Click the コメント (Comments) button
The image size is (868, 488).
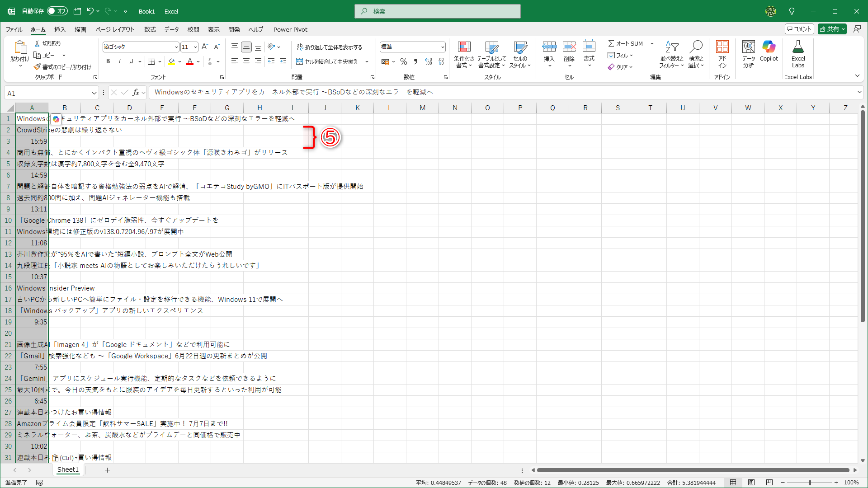point(799,29)
